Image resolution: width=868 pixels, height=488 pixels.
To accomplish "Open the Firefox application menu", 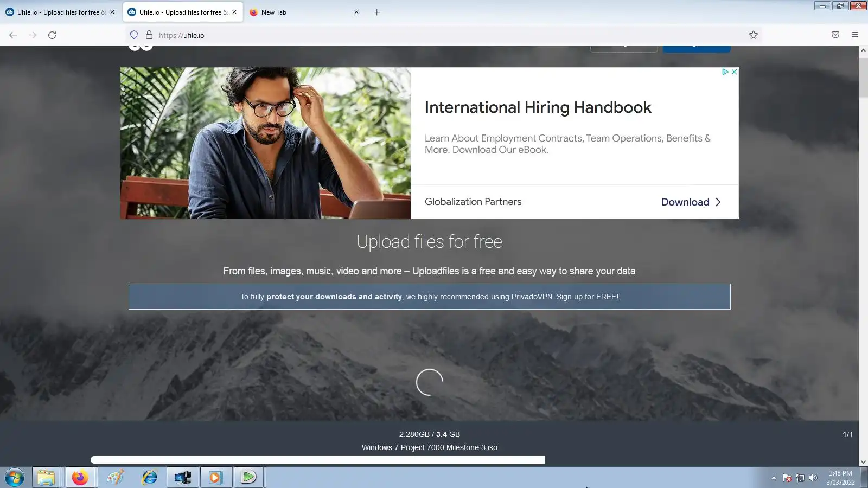I will click(x=855, y=35).
